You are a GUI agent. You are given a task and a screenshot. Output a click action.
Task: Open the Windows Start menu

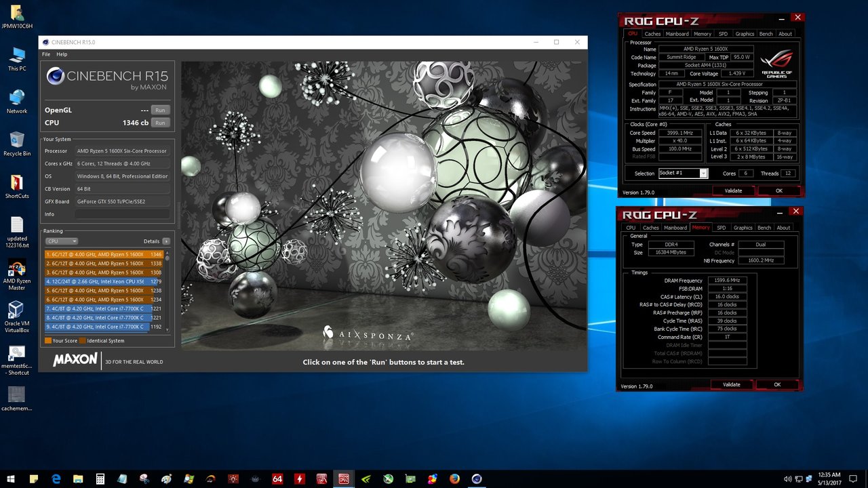(11, 479)
